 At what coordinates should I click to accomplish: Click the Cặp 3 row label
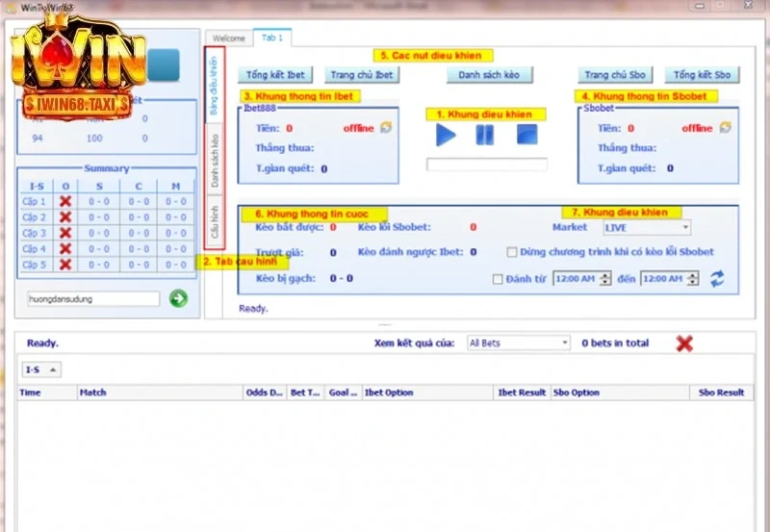click(x=34, y=233)
